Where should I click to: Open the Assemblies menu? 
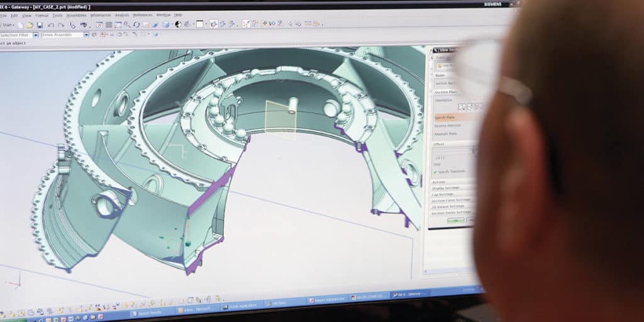pyautogui.click(x=77, y=15)
